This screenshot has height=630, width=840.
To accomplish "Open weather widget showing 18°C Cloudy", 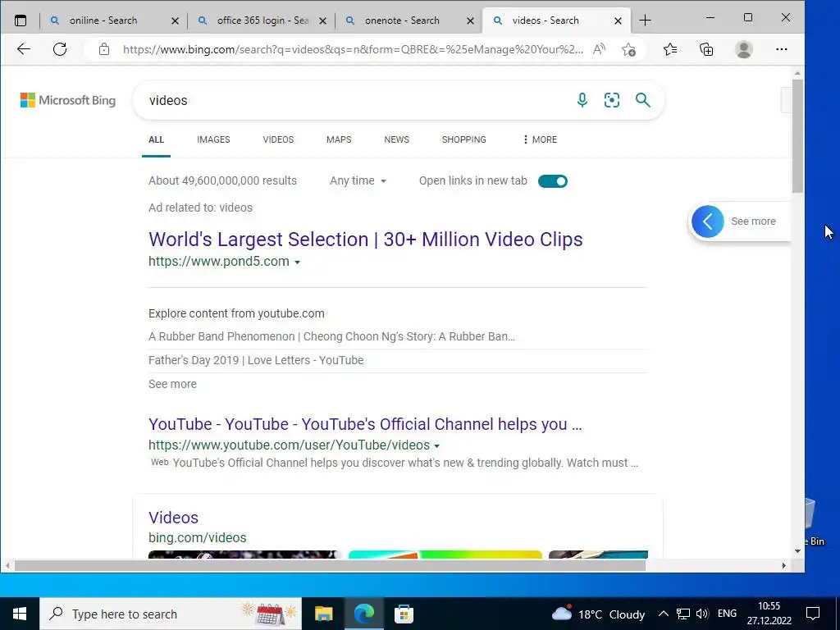I will 598,614.
